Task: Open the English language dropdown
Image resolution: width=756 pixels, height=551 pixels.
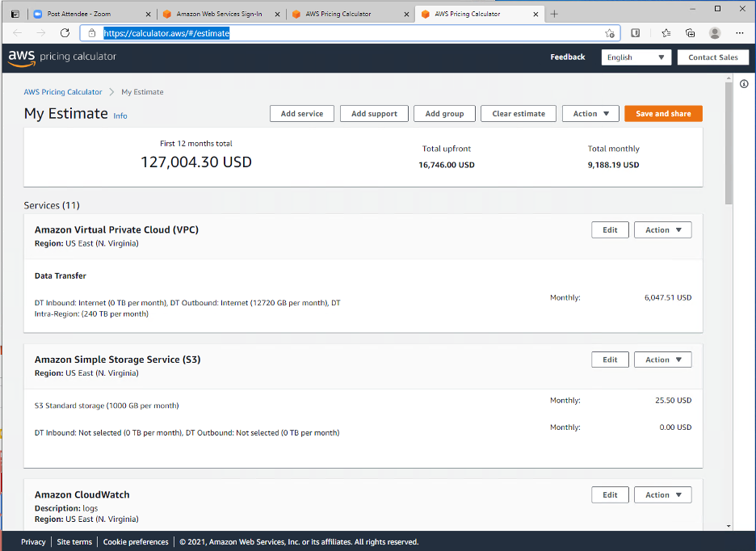Action: coord(636,57)
